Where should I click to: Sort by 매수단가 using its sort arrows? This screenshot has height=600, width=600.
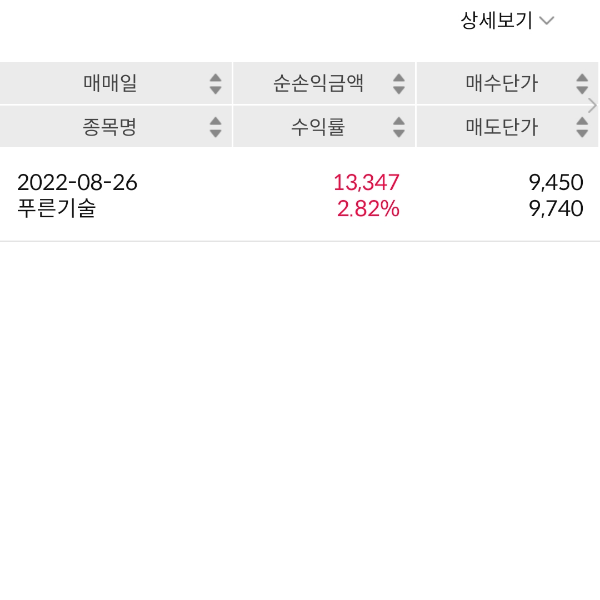click(582, 84)
